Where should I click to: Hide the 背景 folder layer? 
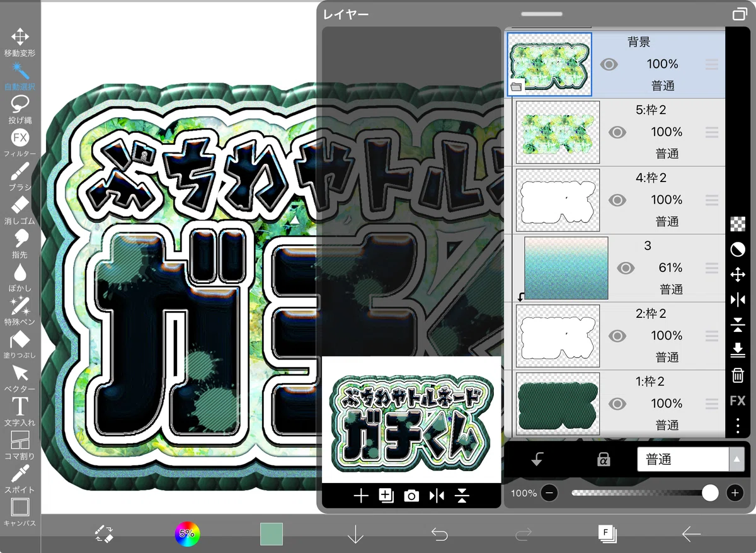point(609,64)
